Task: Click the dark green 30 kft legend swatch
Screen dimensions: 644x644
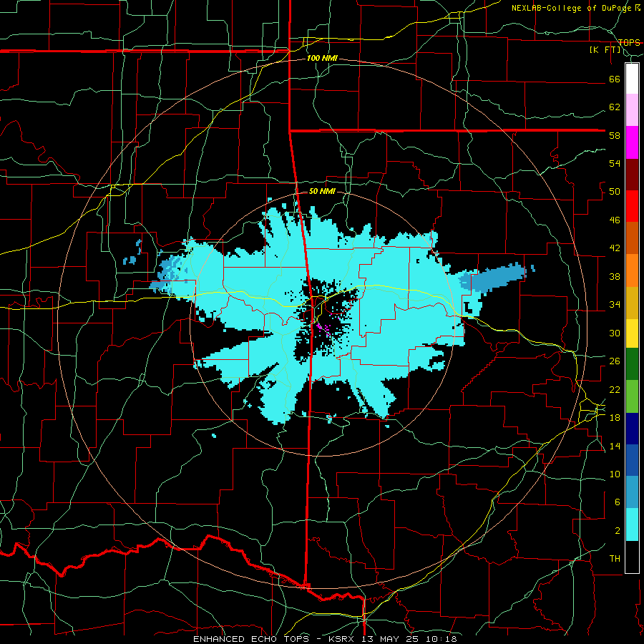Action: pos(632,364)
